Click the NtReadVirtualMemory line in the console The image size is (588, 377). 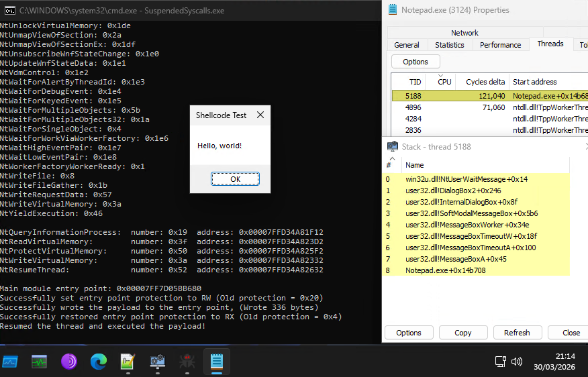[x=162, y=241]
